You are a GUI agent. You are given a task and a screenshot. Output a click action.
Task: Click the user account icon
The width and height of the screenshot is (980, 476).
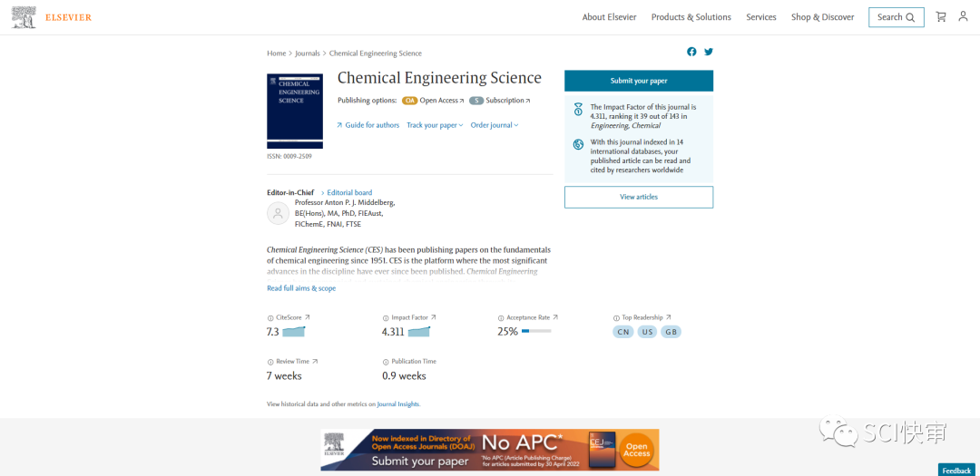pyautogui.click(x=963, y=16)
